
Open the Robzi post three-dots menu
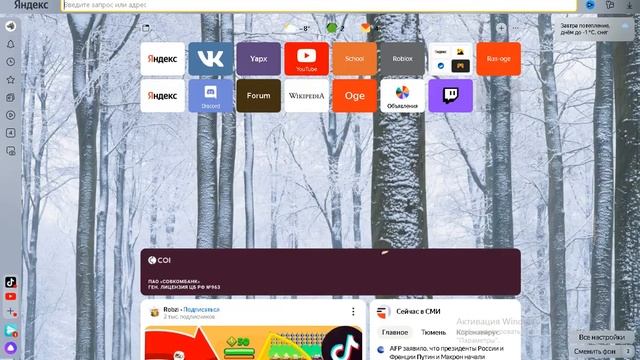coord(353,311)
